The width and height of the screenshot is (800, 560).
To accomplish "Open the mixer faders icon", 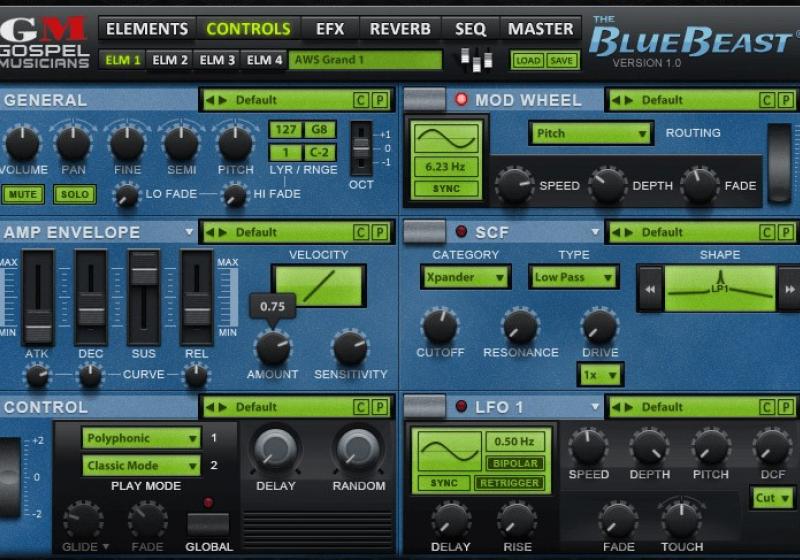I will (x=477, y=60).
